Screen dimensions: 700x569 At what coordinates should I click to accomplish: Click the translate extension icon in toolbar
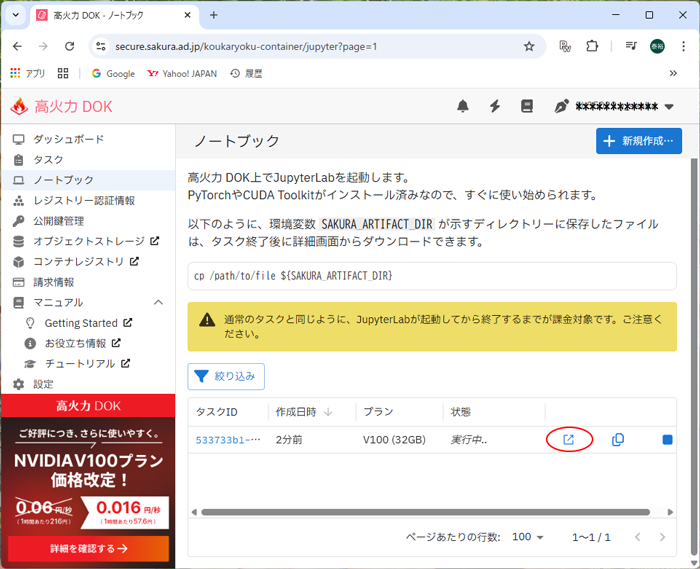click(565, 46)
